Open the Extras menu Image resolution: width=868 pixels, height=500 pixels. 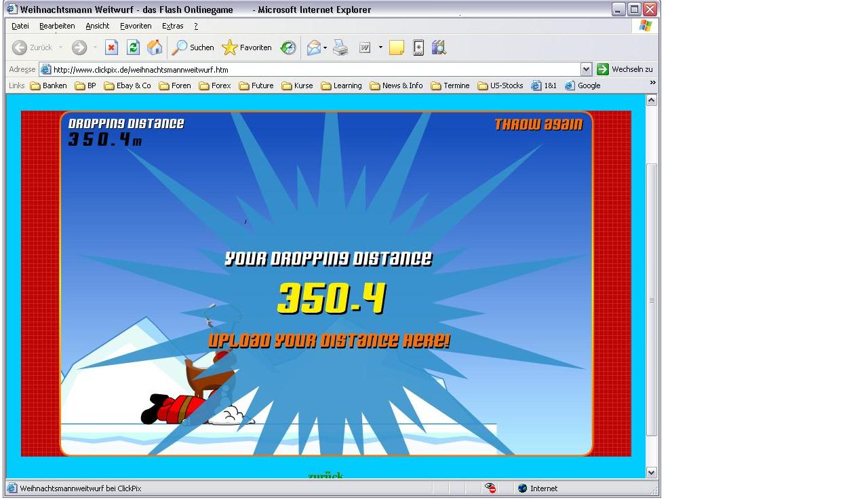(172, 26)
